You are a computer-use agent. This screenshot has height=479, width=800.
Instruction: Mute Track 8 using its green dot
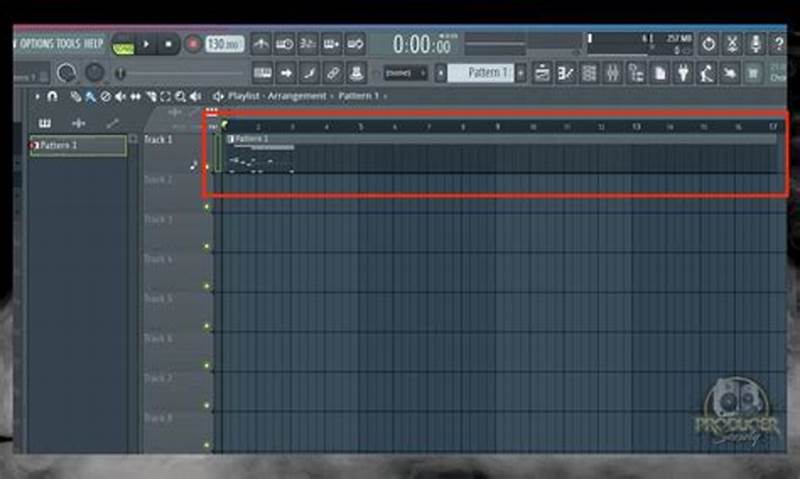pyautogui.click(x=207, y=445)
